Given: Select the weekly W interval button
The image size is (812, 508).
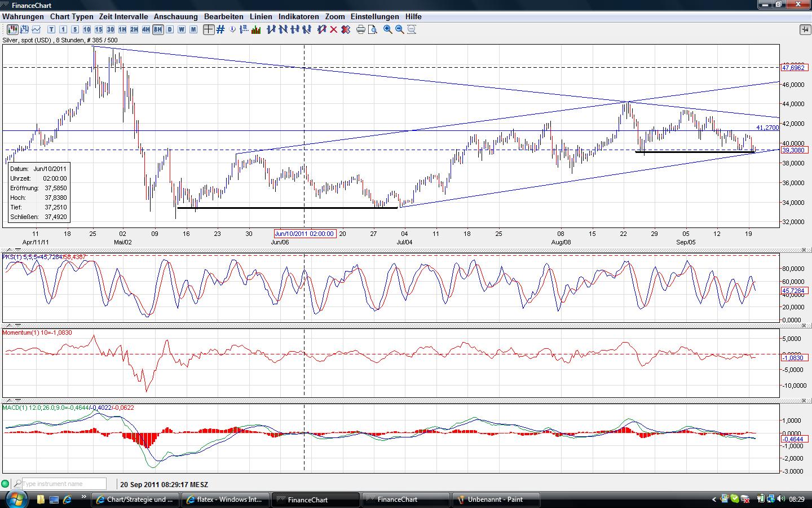Looking at the screenshot, I should [x=182, y=29].
